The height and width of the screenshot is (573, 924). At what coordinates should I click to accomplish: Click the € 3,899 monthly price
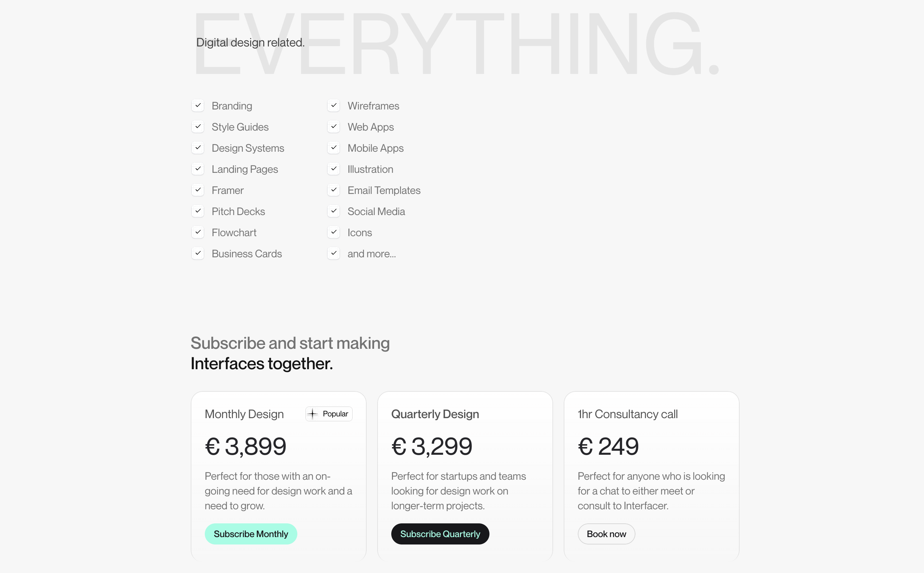click(246, 446)
